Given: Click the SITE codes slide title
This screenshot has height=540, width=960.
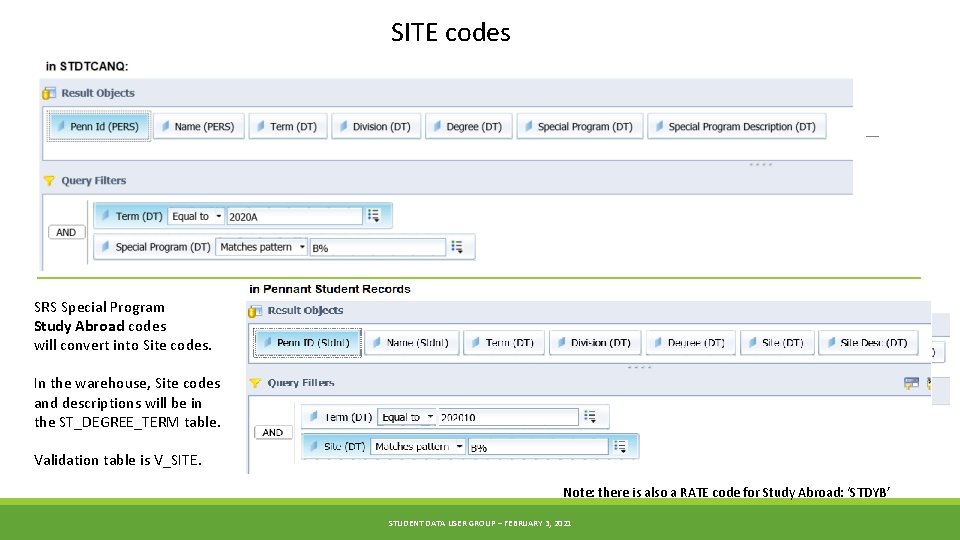Looking at the screenshot, I should point(451,32).
